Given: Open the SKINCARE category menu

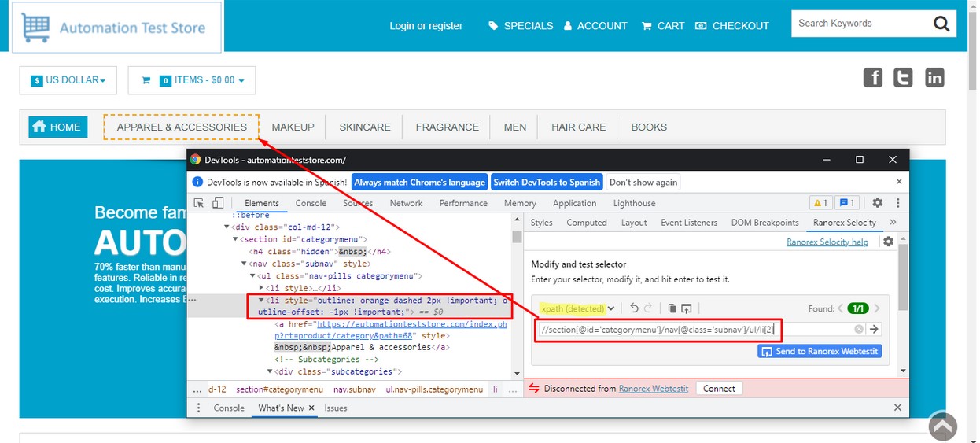Looking at the screenshot, I should (365, 127).
